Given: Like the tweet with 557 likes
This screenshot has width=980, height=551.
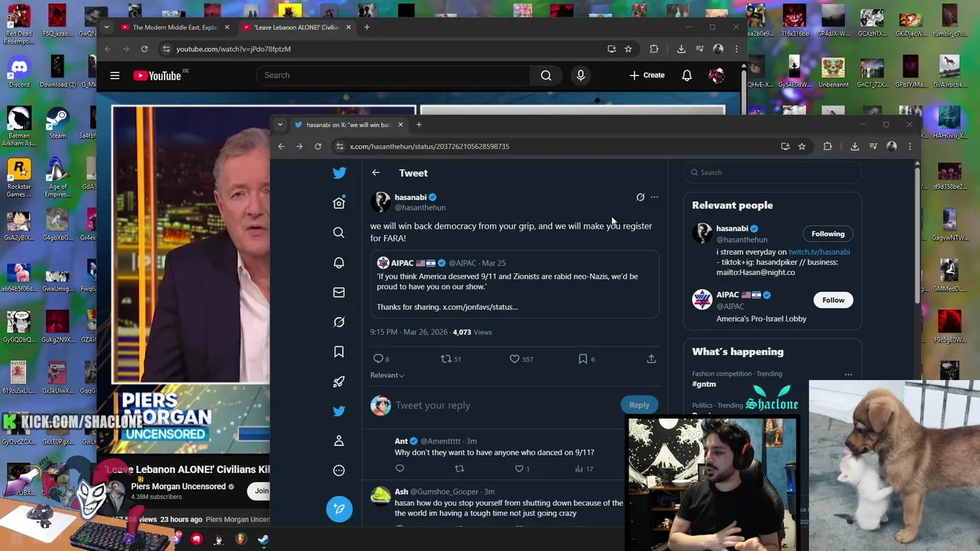Looking at the screenshot, I should (514, 358).
